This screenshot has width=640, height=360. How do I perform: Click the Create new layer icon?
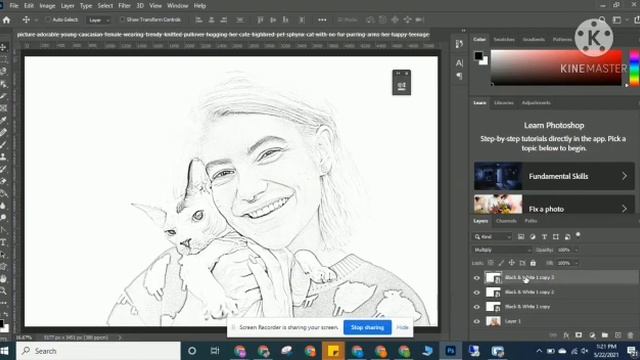(x=618, y=335)
